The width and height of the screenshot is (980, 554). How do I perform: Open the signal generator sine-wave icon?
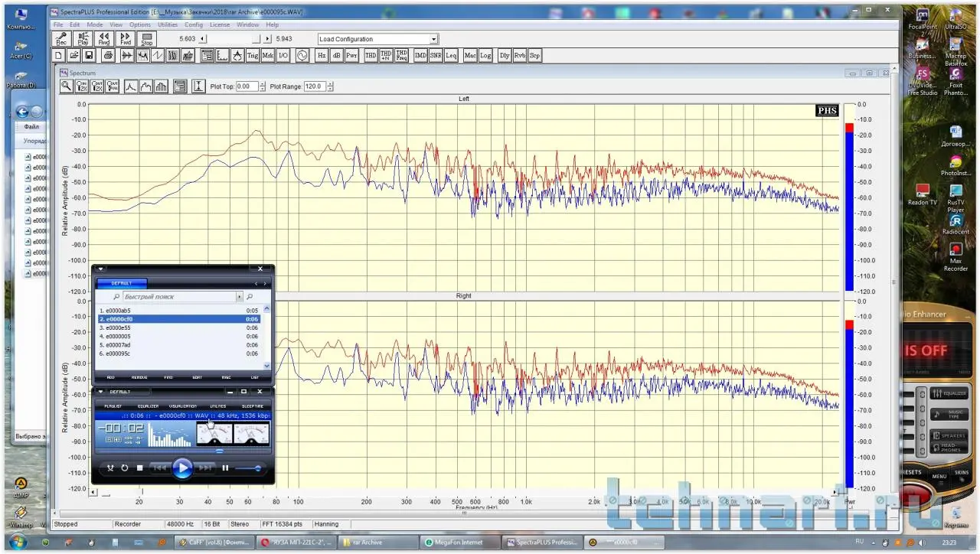coord(302,56)
